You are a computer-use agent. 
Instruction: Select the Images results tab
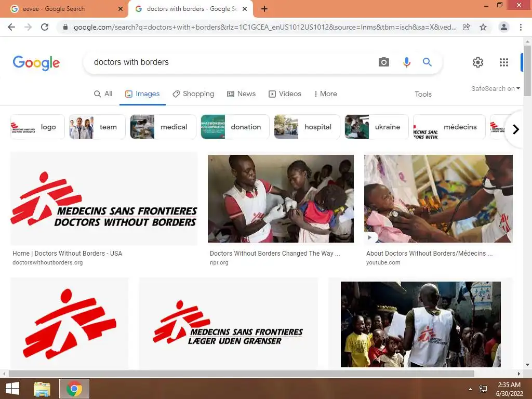(142, 94)
